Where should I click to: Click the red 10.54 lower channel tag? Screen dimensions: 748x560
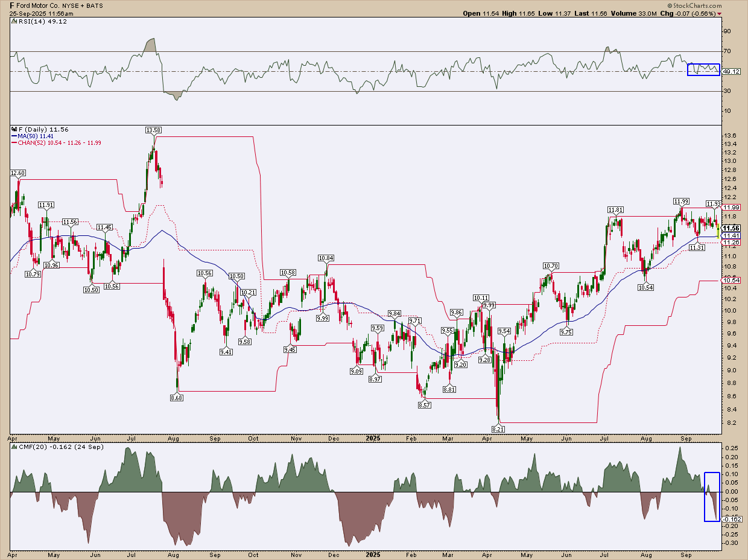[731, 281]
